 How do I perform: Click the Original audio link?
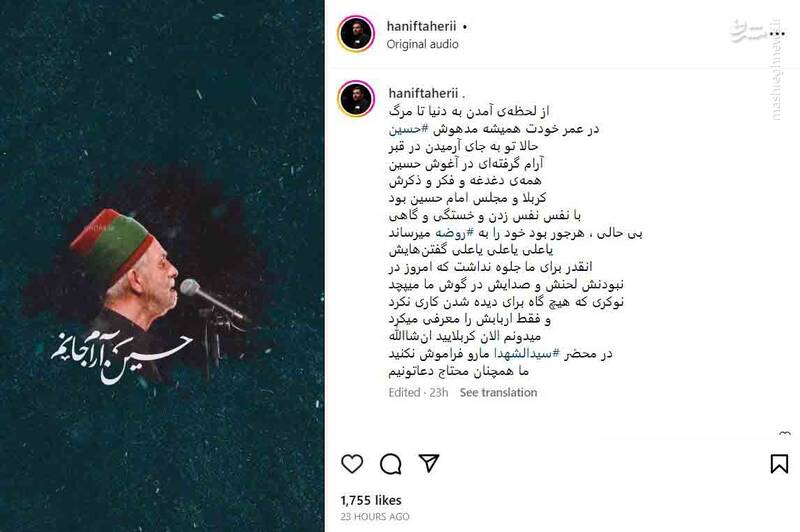tap(422, 44)
